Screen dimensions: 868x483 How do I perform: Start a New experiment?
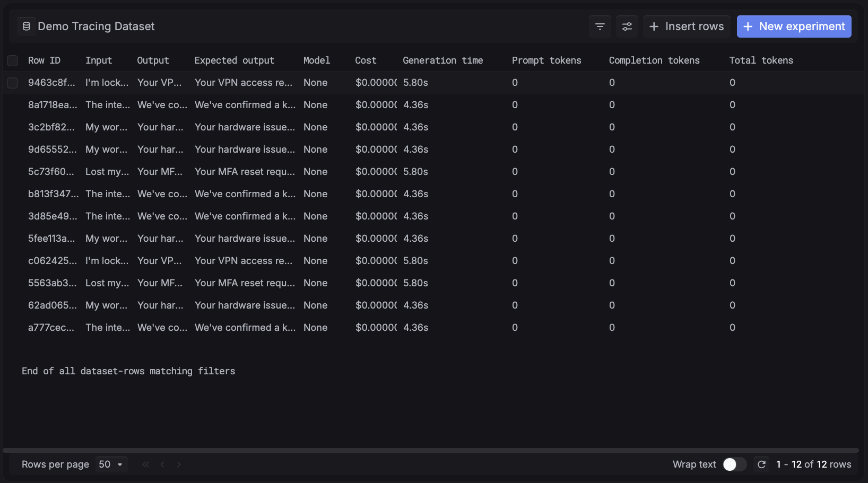click(794, 27)
